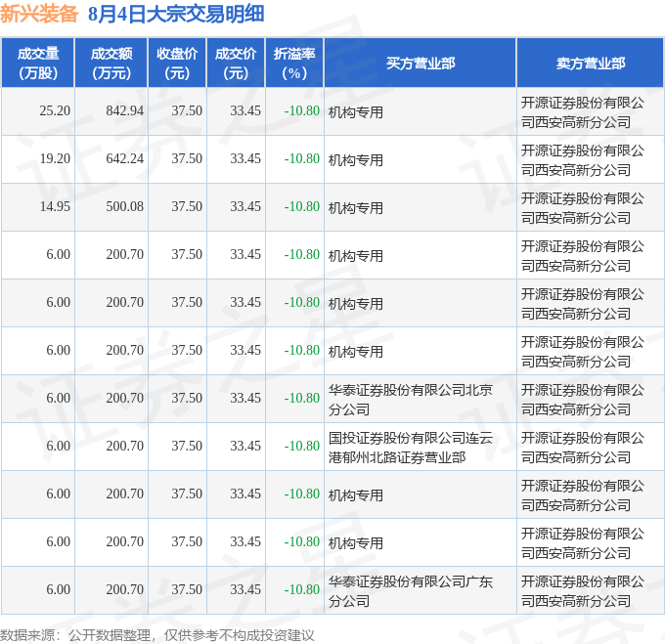
Task: Select the 折溢率(%) column header
Action: pyautogui.click(x=294, y=64)
